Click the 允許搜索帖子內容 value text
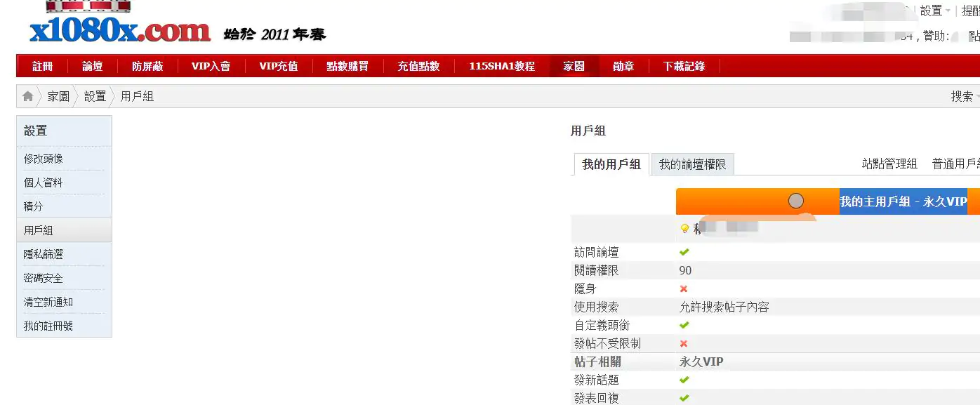This screenshot has height=405, width=980. [x=724, y=307]
